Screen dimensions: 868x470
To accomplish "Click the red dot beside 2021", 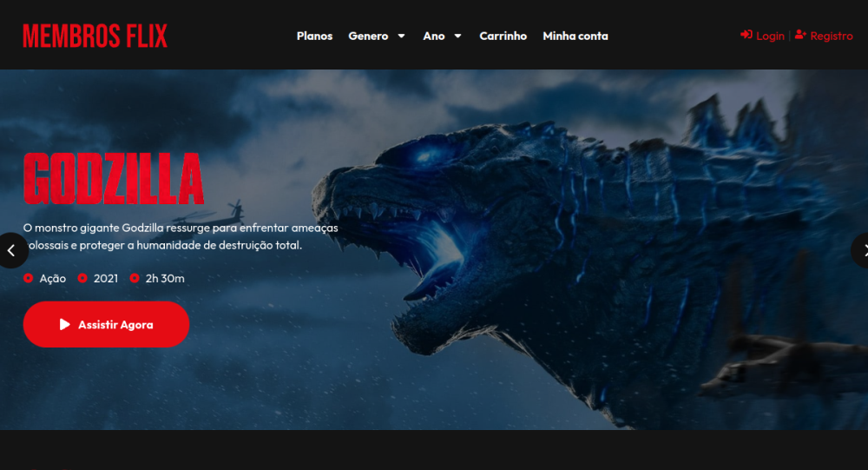I will click(82, 278).
